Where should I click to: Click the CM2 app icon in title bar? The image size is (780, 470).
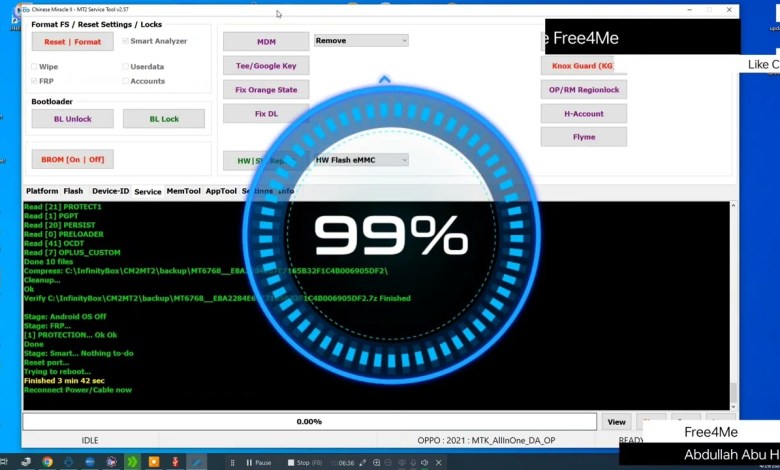point(26,9)
